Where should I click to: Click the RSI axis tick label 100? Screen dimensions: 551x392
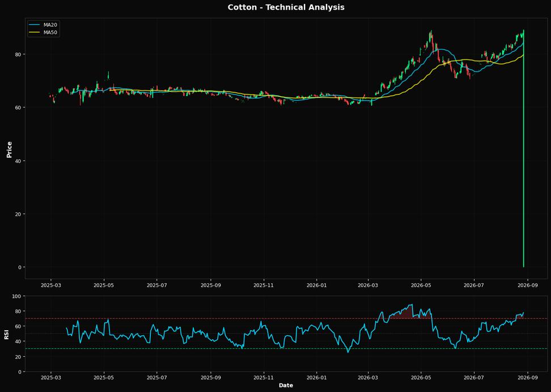point(17,296)
